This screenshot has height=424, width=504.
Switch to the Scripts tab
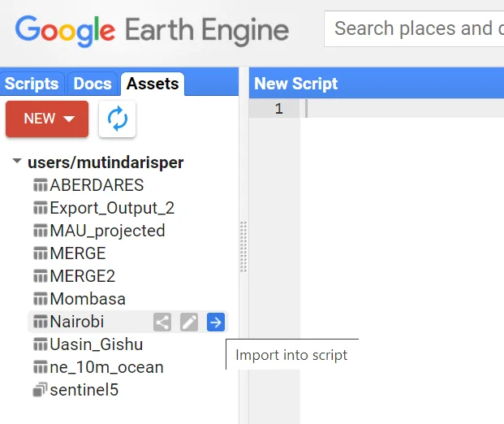pyautogui.click(x=32, y=84)
